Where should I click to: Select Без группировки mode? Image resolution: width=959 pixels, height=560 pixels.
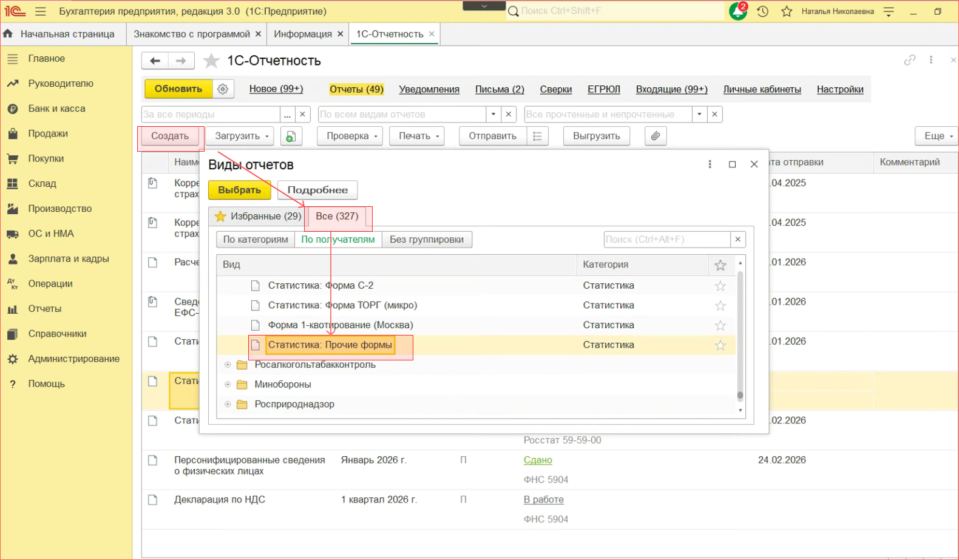tap(427, 240)
